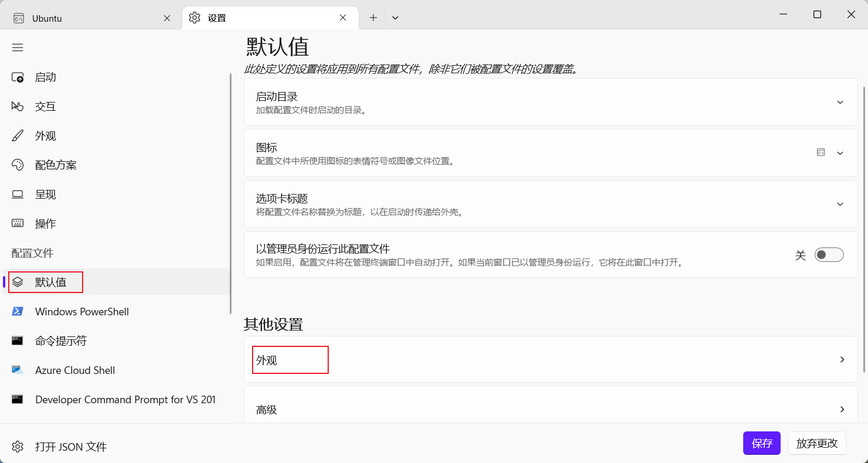868x463 pixels.
Task: Click the hamburger navigation menu icon
Action: coord(17,47)
